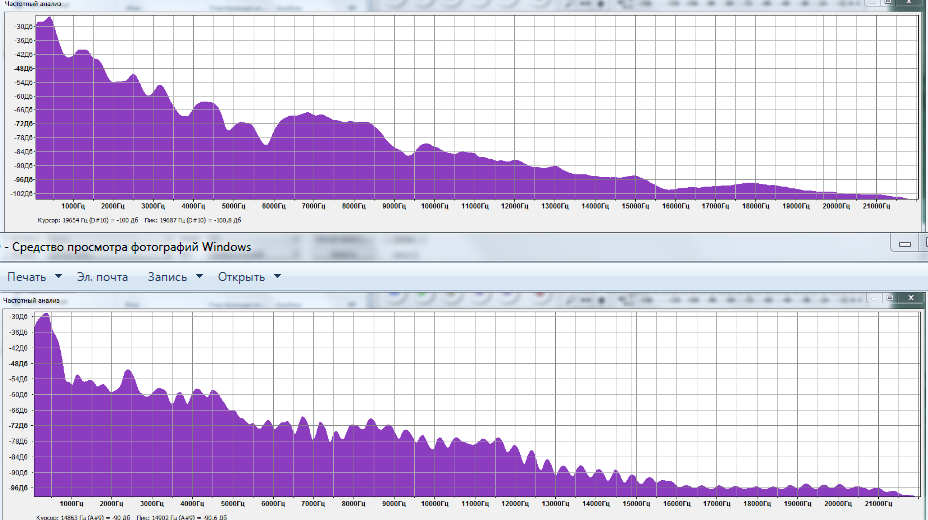Click the -30дБ label on the upper graph

24,27
